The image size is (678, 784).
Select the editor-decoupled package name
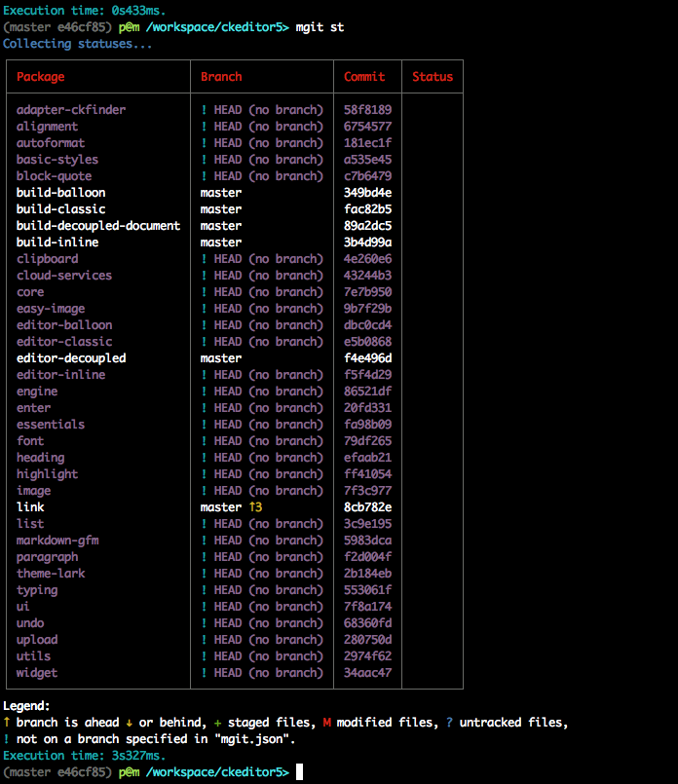tap(71, 358)
